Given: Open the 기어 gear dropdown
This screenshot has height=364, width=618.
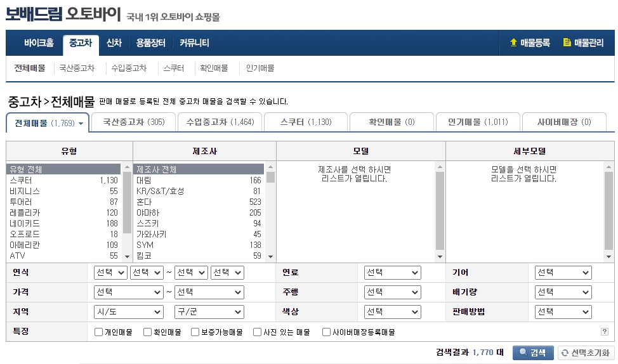Looking at the screenshot, I should coord(563,273).
